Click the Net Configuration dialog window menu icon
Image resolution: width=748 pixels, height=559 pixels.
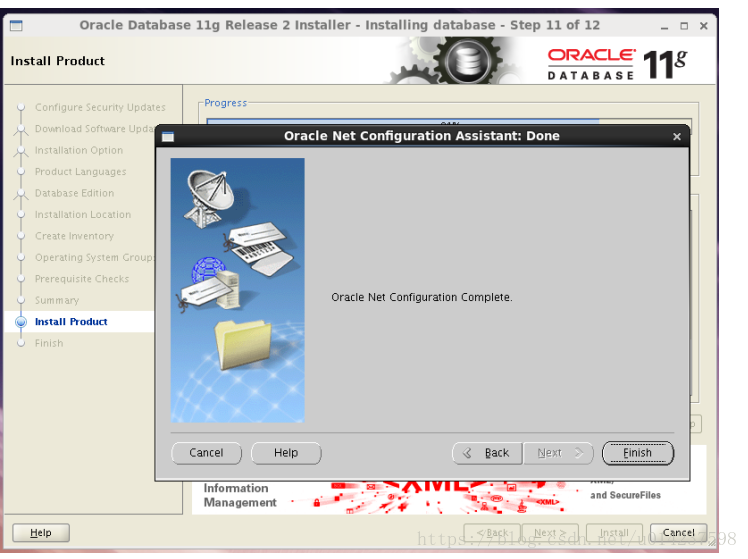[168, 137]
